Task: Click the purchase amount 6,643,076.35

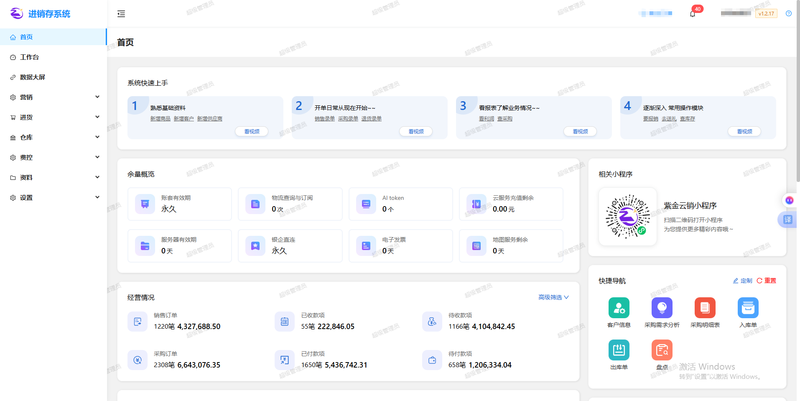Action: click(x=199, y=365)
